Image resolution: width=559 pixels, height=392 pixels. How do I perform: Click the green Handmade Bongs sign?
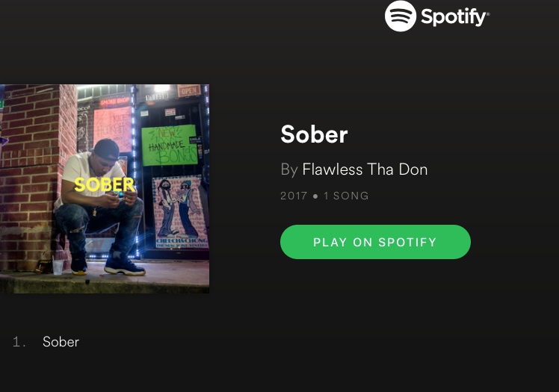170,146
